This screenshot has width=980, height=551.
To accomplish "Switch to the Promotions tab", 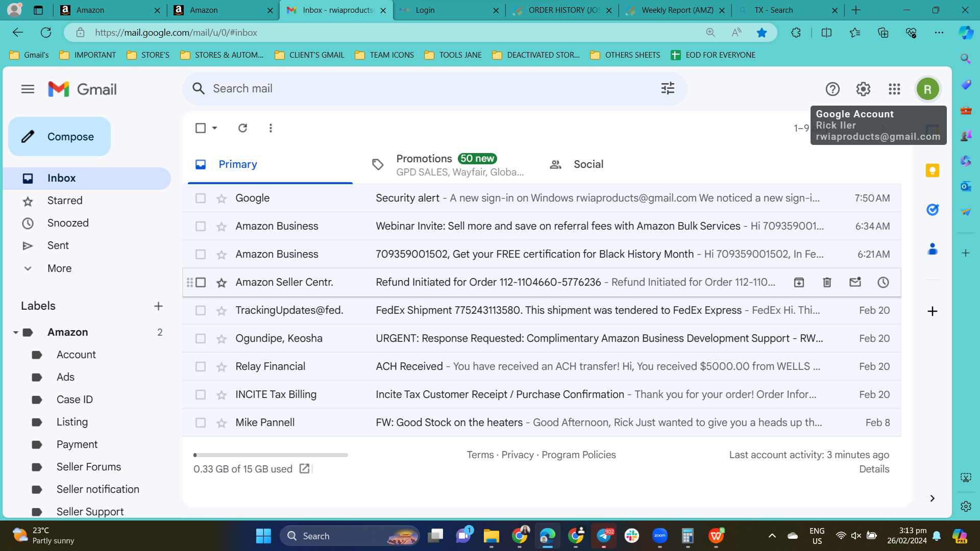I will point(447,165).
